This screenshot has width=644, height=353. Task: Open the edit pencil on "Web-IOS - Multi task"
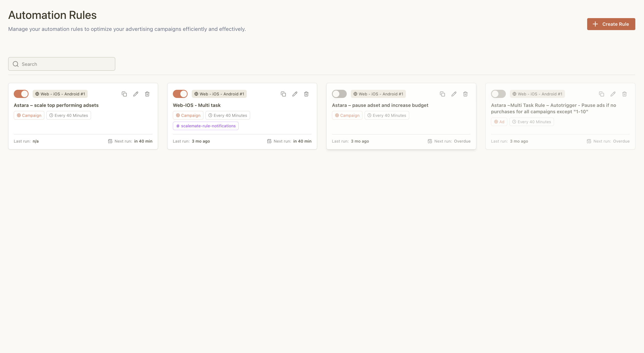pos(295,94)
